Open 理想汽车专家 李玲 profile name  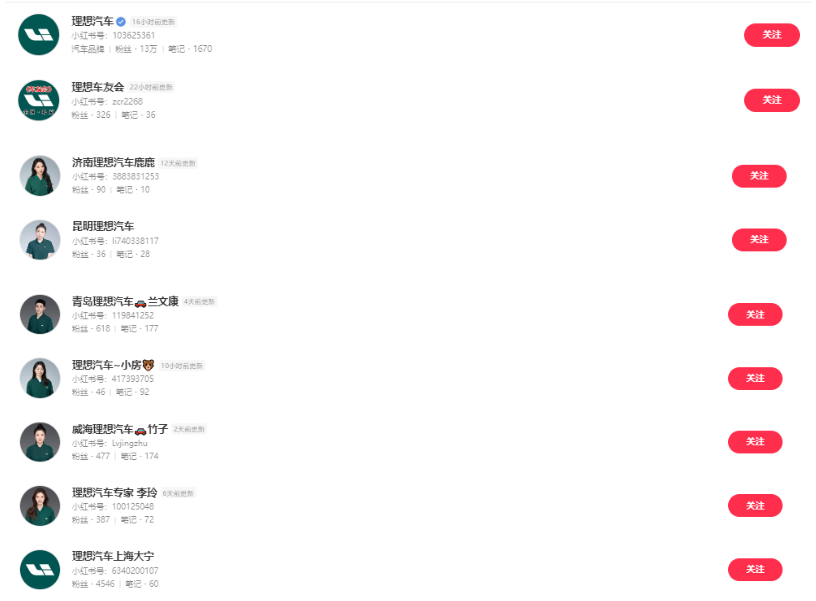pyautogui.click(x=114, y=492)
